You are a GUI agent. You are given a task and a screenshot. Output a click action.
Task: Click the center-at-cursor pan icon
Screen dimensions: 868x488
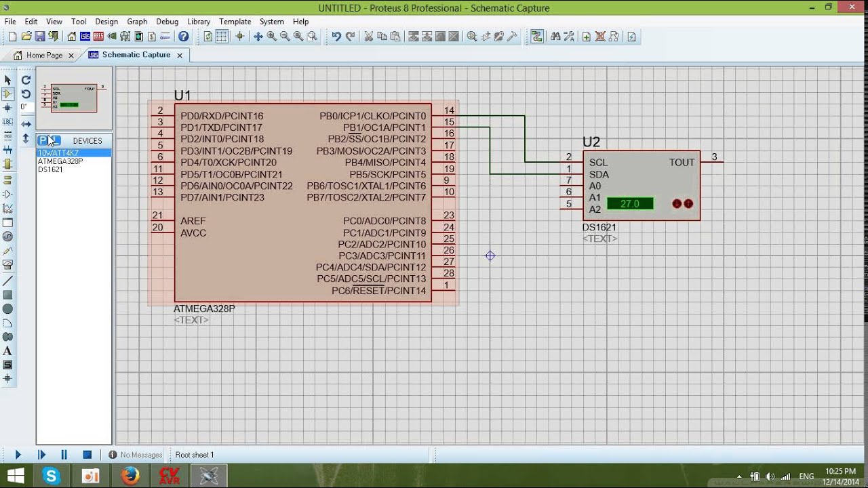pyautogui.click(x=258, y=37)
